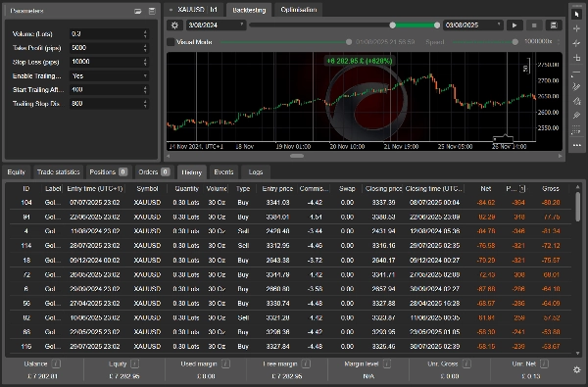
Task: Click the Margin level info icon
Action: (x=387, y=363)
